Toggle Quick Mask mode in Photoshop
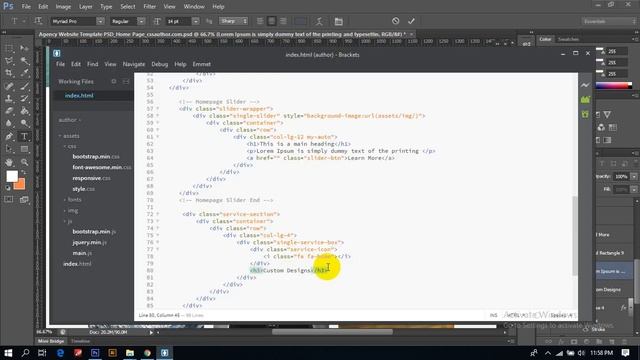This screenshot has width=640, height=360. coord(9,200)
